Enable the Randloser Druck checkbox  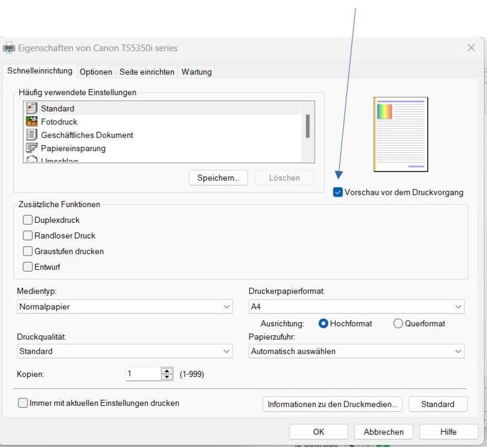coord(27,236)
